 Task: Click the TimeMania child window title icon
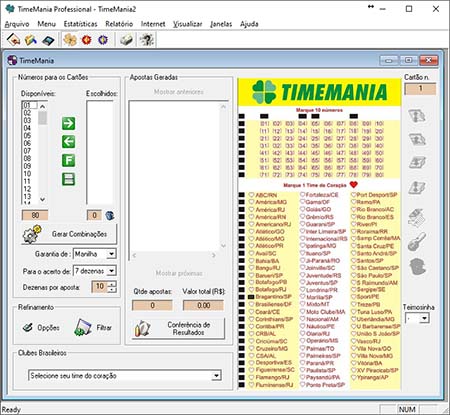click(x=12, y=60)
